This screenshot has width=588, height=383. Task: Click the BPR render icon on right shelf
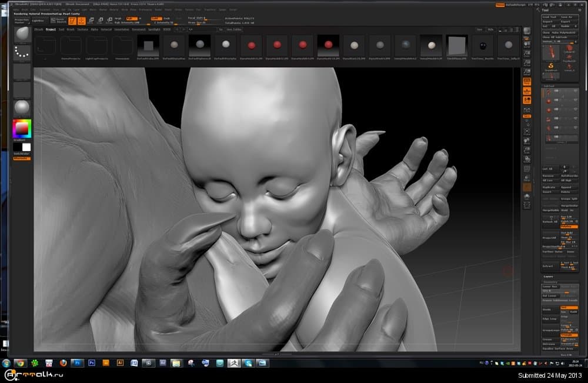click(x=527, y=31)
